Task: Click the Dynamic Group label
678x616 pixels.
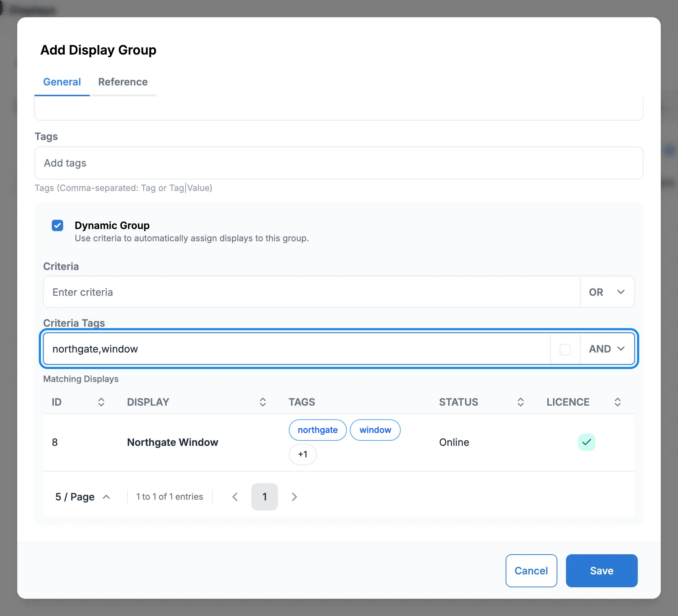Action: click(112, 225)
